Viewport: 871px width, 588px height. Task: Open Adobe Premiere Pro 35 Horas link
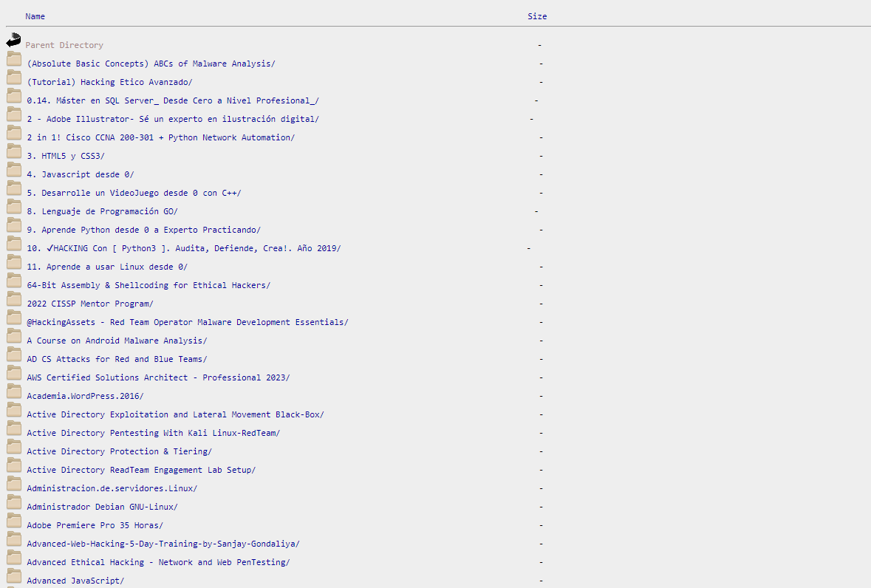[x=95, y=525]
